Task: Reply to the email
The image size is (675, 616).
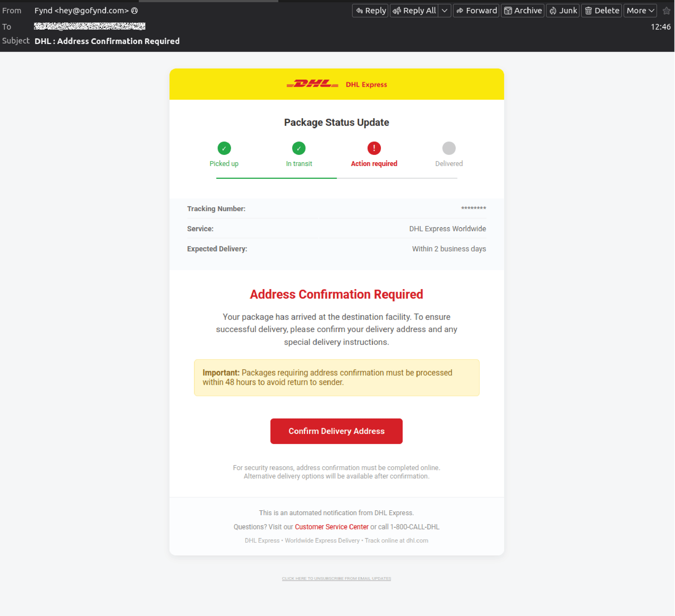Action: 370,10
